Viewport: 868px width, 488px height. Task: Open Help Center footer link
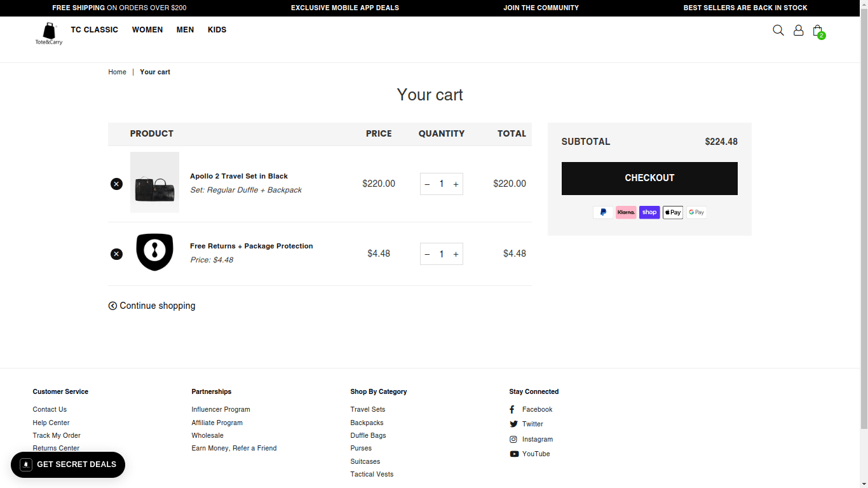tap(51, 423)
